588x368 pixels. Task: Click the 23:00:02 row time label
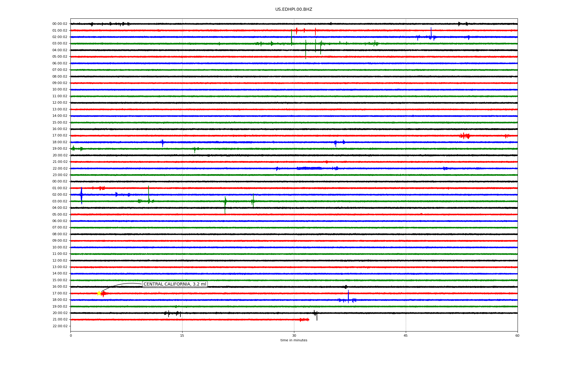(x=60, y=175)
